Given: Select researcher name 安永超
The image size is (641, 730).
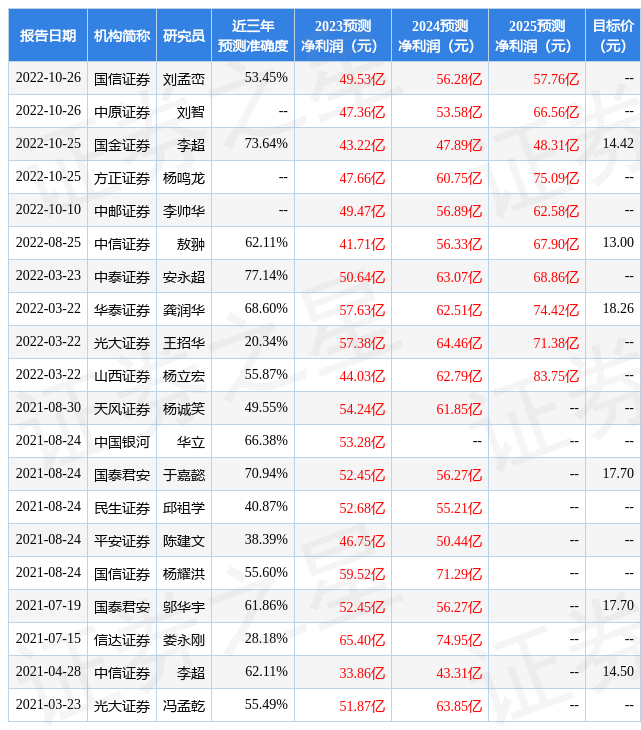Looking at the screenshot, I should [184, 277].
